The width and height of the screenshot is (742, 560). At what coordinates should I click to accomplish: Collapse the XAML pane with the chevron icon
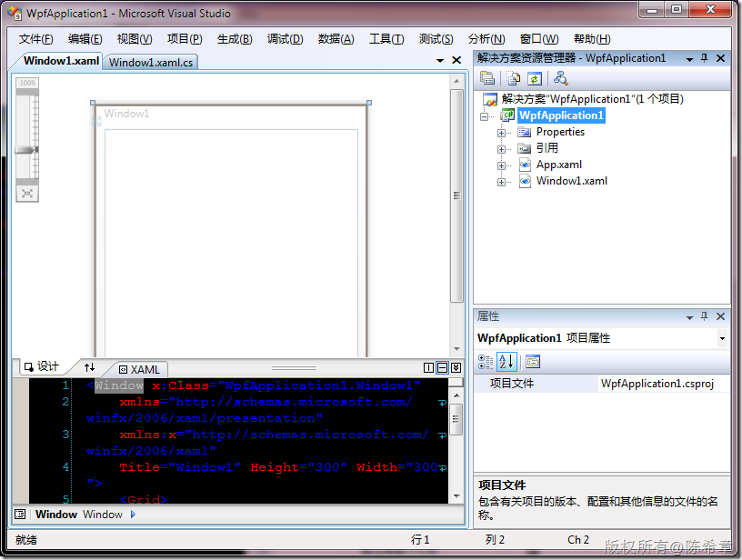point(456,367)
